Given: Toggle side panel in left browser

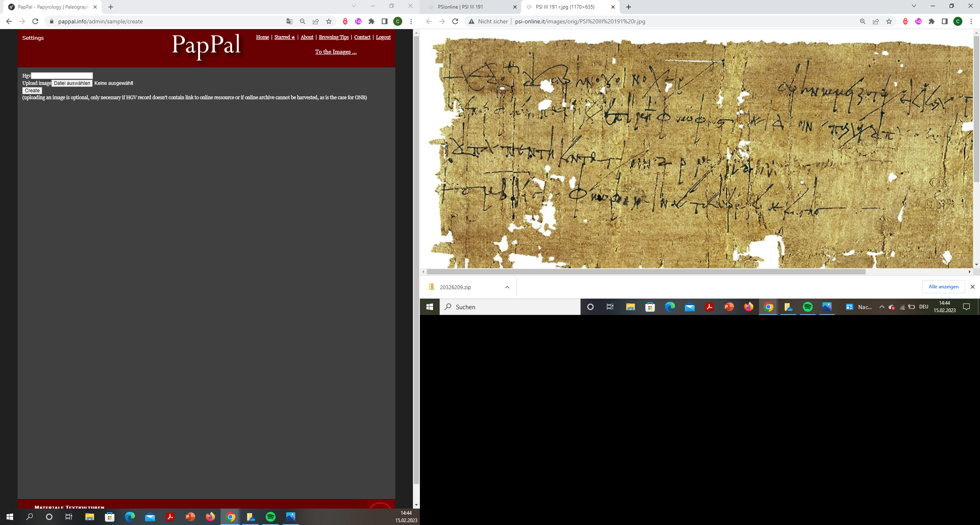Looking at the screenshot, I should [x=385, y=21].
